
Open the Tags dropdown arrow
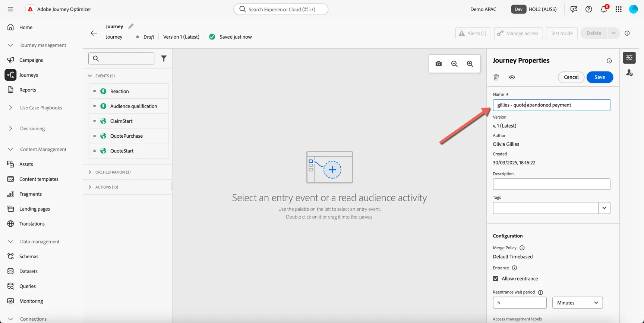604,208
